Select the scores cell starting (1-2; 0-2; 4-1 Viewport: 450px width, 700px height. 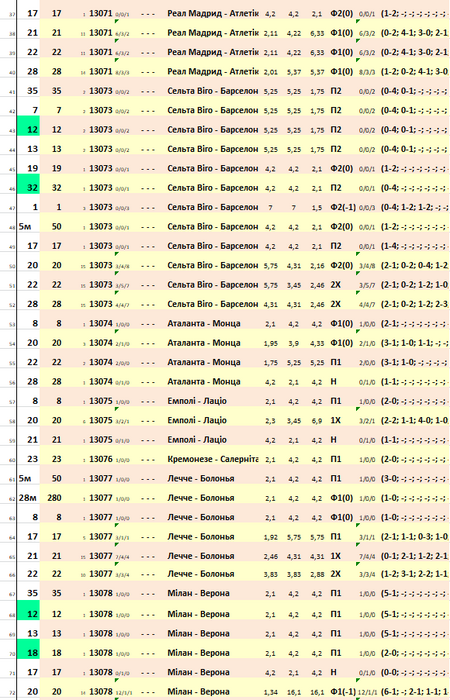point(415,71)
